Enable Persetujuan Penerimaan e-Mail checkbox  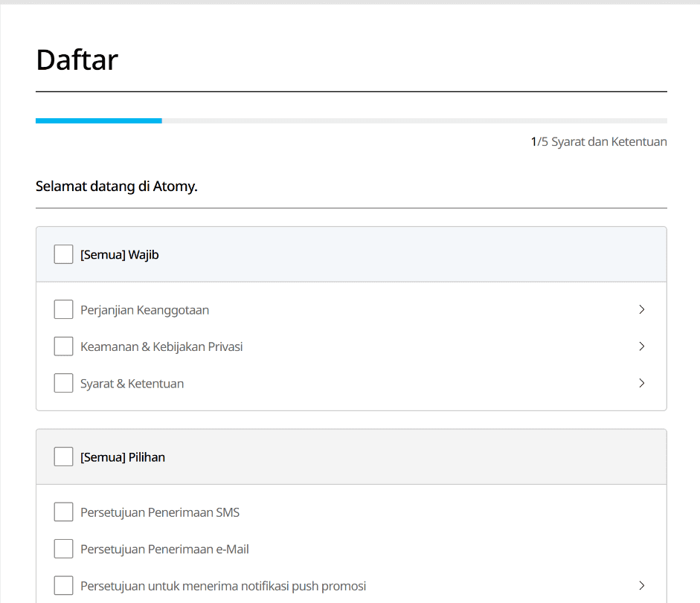pos(63,549)
